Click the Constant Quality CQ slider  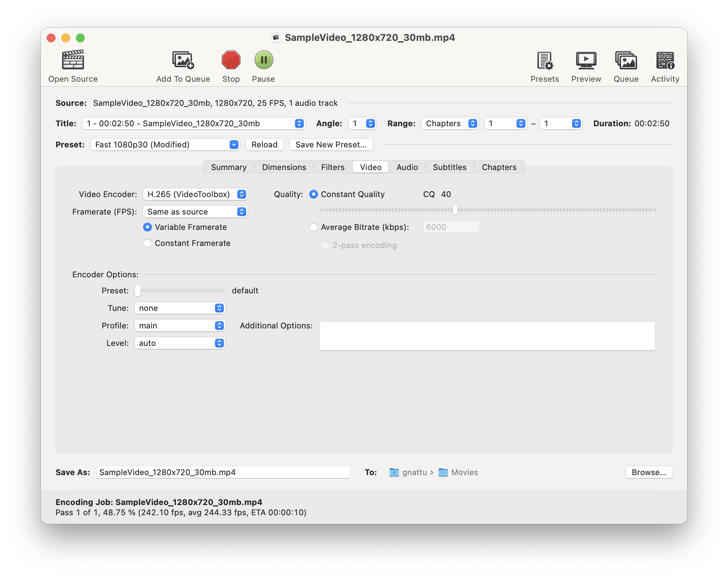click(x=455, y=210)
